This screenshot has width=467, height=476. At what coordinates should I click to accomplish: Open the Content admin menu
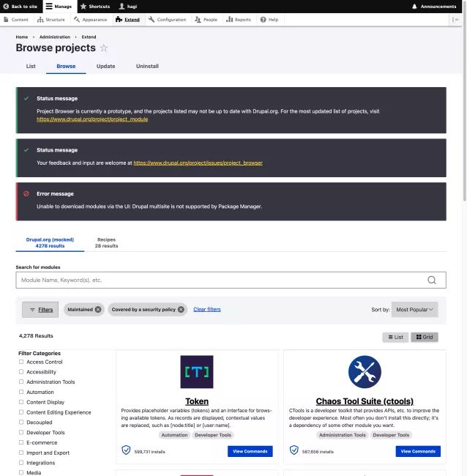tap(16, 20)
